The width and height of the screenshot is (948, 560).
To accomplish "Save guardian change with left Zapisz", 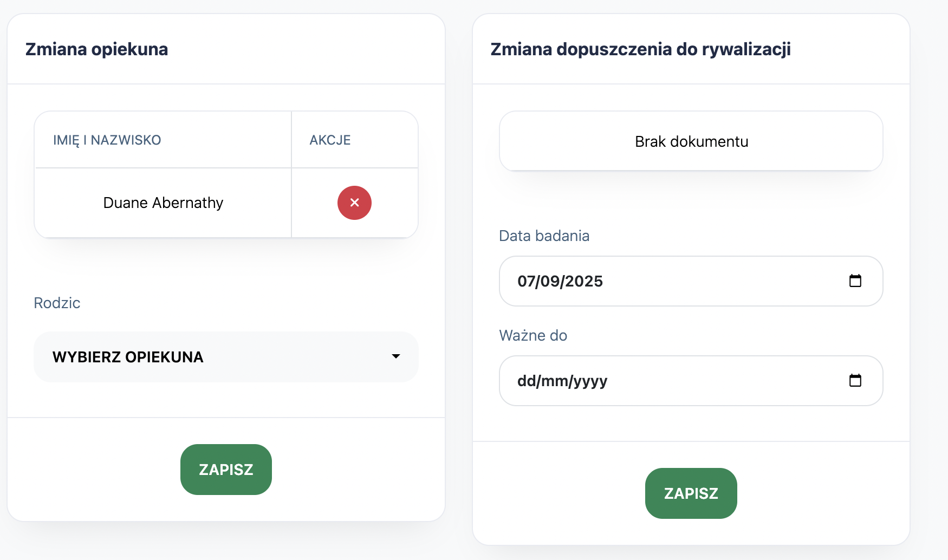I will point(226,469).
